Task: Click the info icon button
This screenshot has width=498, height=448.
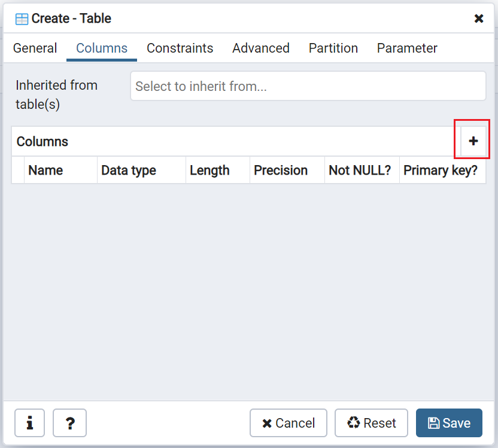Action: click(29, 423)
